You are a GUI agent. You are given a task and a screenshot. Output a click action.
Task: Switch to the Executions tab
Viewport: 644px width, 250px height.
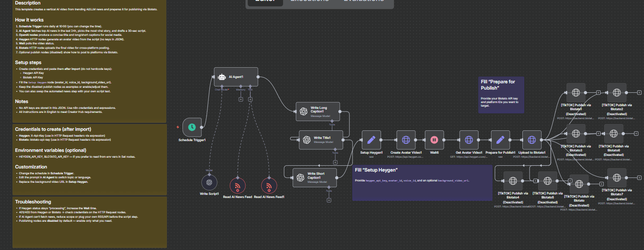(309, 1)
